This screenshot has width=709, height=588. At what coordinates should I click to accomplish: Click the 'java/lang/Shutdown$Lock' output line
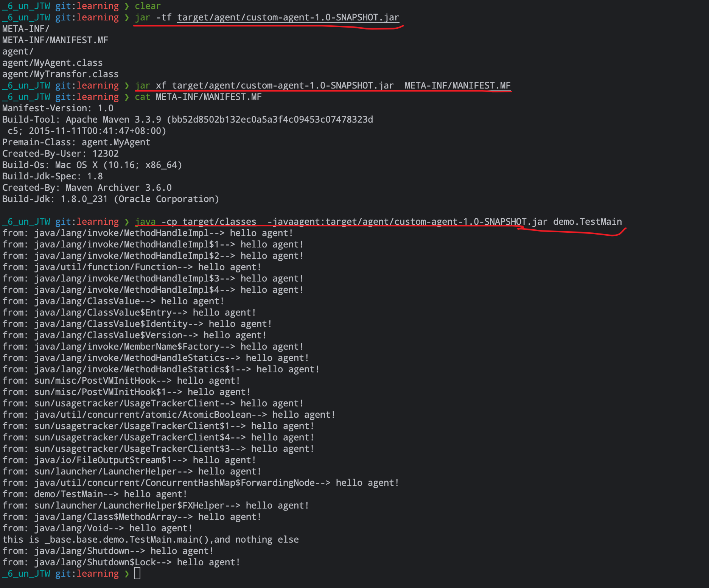point(121,562)
